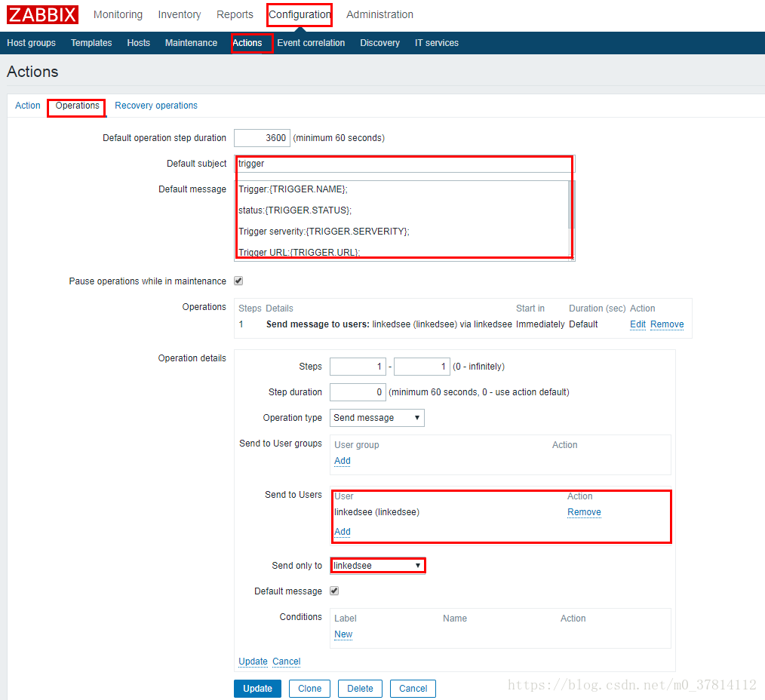This screenshot has height=700, width=765.
Task: Click 'Send message to users:' operation text
Action: tap(318, 324)
